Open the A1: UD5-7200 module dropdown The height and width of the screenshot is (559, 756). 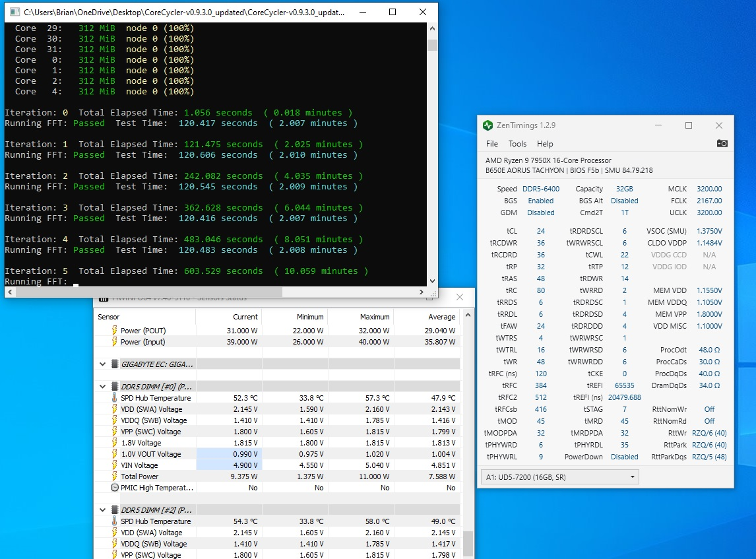click(560, 477)
